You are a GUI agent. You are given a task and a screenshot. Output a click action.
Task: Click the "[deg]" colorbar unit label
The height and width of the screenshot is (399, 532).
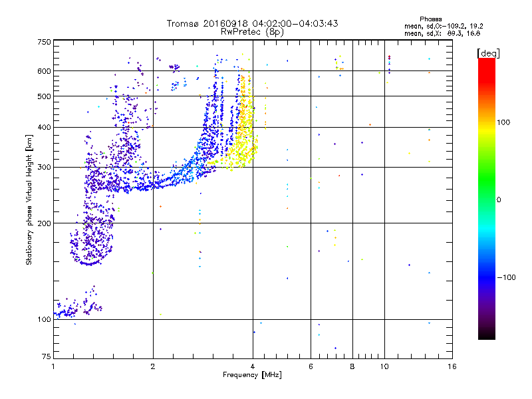[x=488, y=53]
